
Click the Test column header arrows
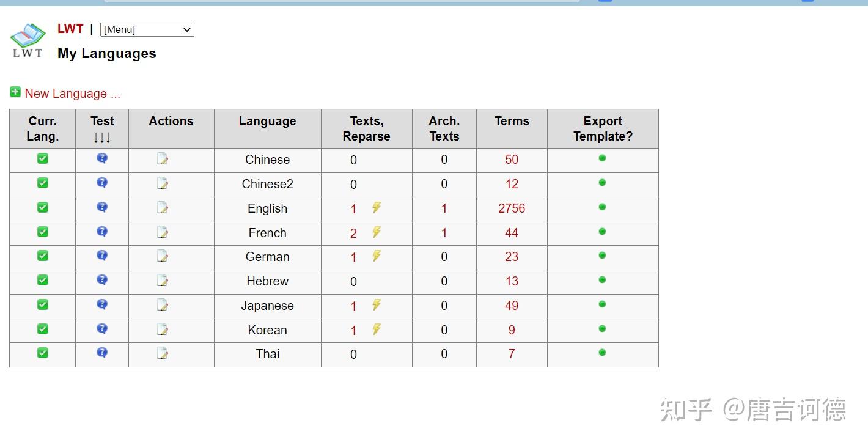(x=102, y=138)
